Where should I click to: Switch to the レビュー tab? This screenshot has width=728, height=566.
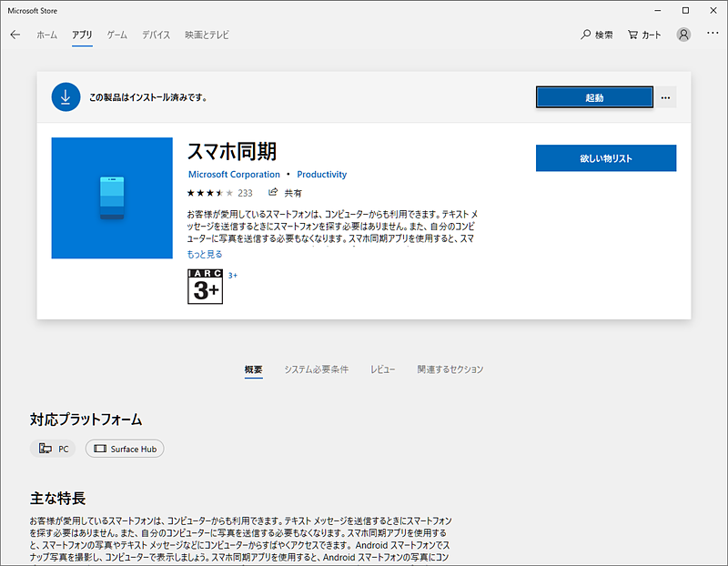[382, 369]
